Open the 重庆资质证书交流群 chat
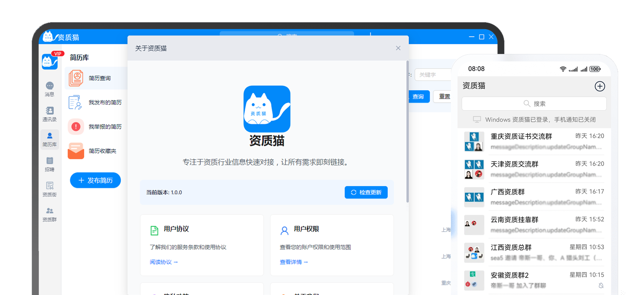Viewport: 644px width, 295px height. (x=534, y=141)
